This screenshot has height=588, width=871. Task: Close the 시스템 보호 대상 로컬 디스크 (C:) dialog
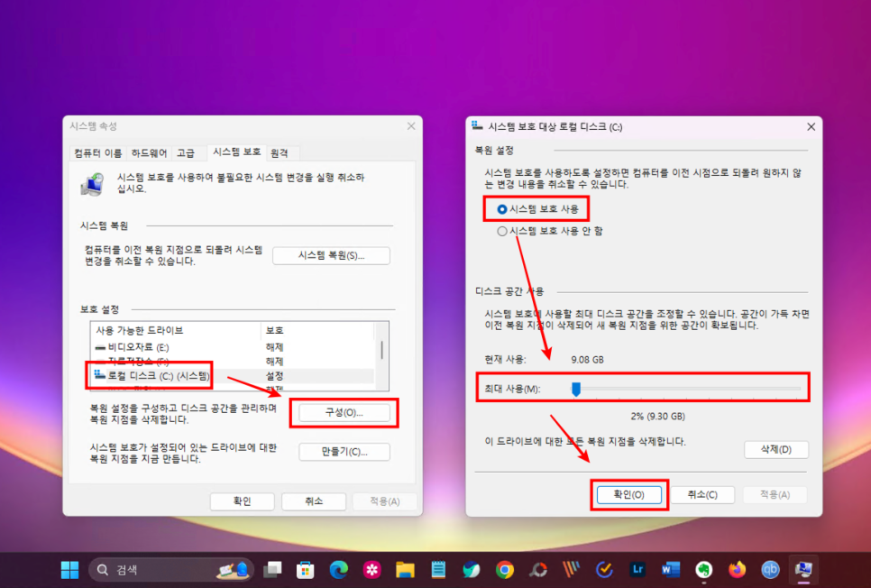tap(811, 127)
